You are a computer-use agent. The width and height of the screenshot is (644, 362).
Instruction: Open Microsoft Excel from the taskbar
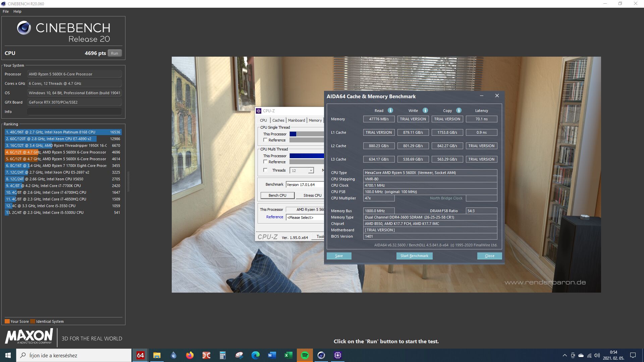click(x=288, y=355)
